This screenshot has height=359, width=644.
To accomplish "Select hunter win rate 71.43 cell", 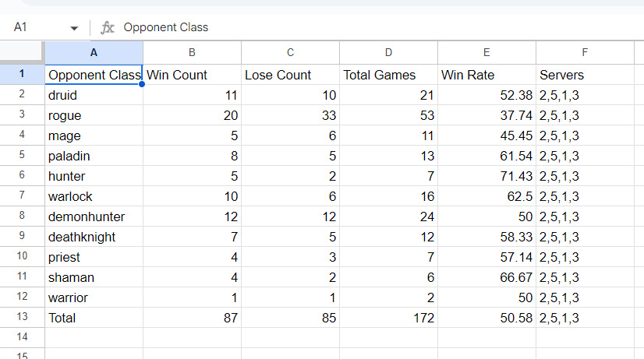I will click(x=487, y=176).
